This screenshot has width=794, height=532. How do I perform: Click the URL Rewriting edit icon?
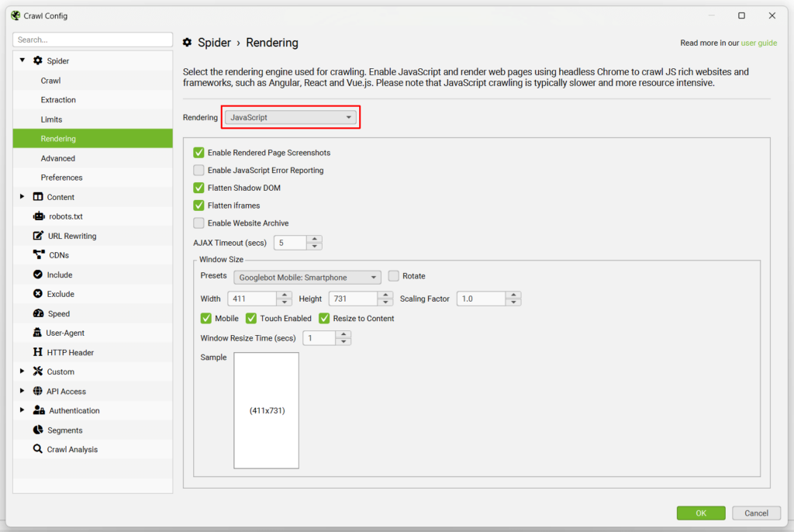[x=39, y=236]
